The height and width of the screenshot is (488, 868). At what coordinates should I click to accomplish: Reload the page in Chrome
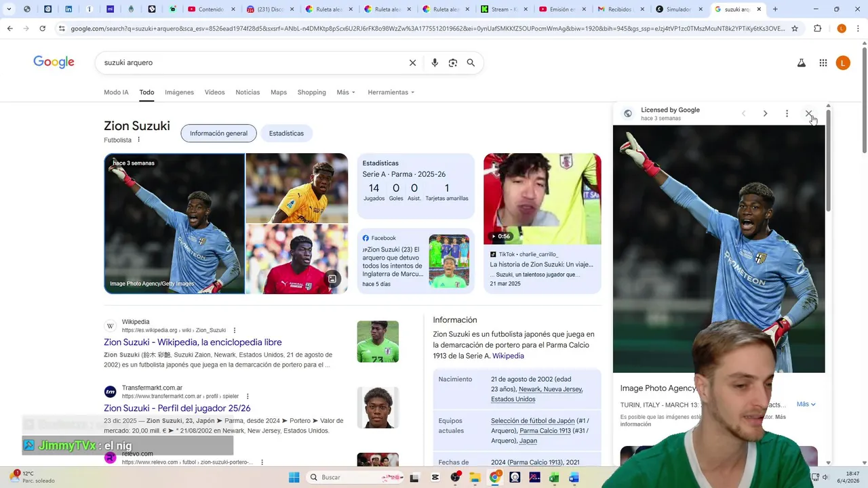[42, 28]
